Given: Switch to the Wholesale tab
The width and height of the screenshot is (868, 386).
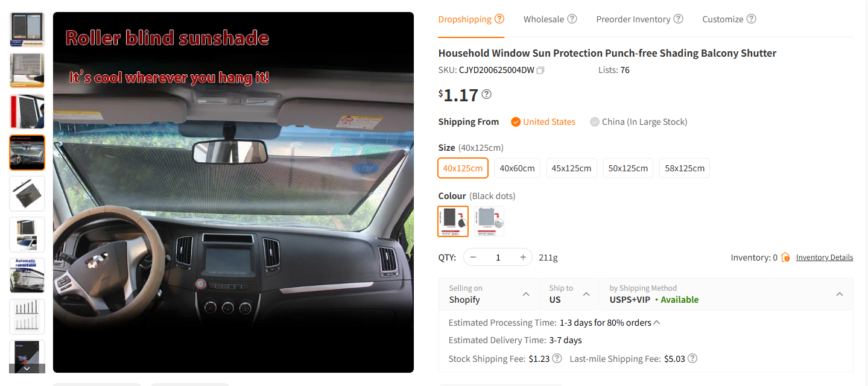Looking at the screenshot, I should click(x=543, y=19).
